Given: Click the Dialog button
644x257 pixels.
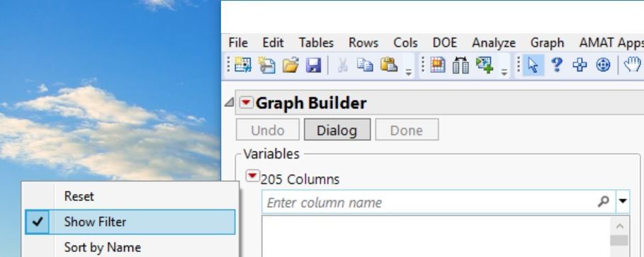Looking at the screenshot, I should pyautogui.click(x=337, y=130).
